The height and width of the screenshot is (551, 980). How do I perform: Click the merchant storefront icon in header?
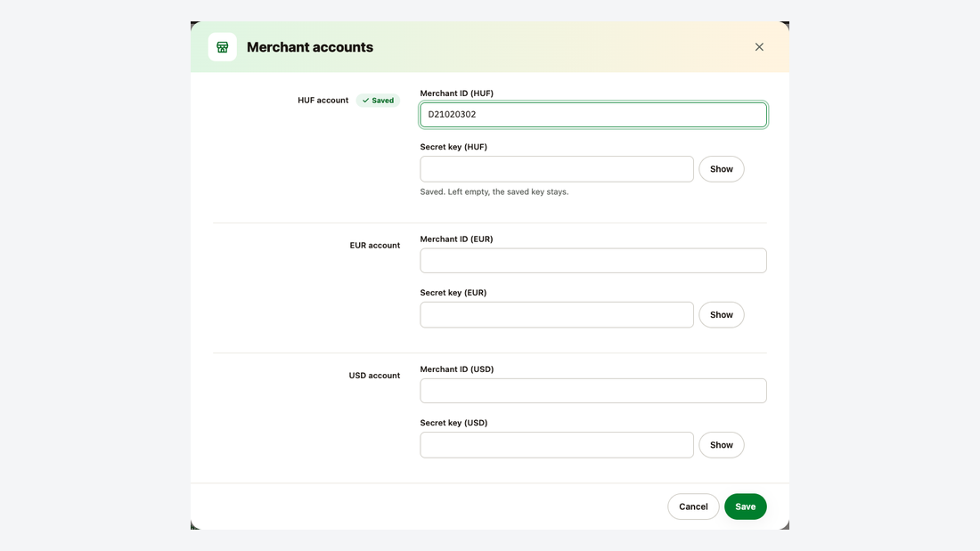pos(223,47)
